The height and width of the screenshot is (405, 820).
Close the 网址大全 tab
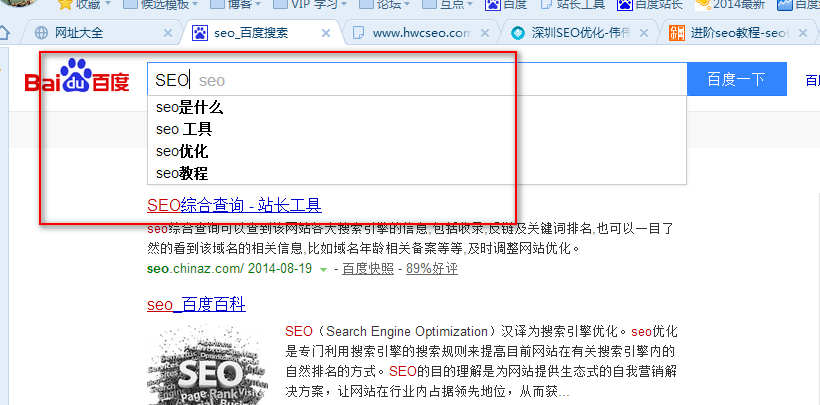click(x=167, y=33)
